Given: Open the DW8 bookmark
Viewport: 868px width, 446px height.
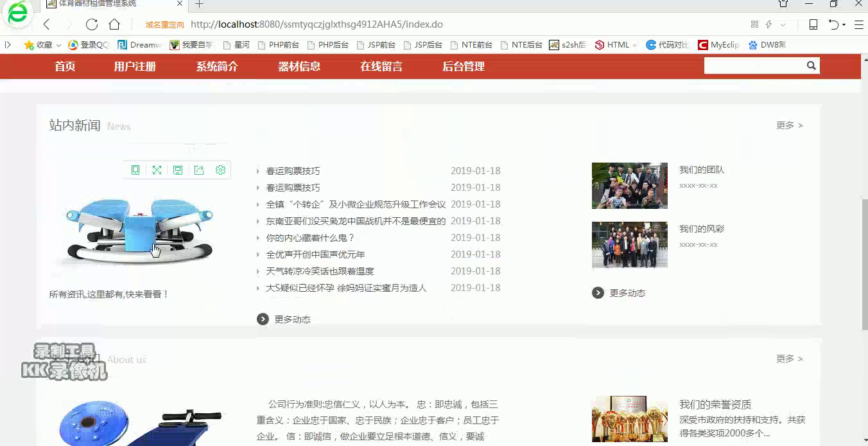Looking at the screenshot, I should point(767,45).
